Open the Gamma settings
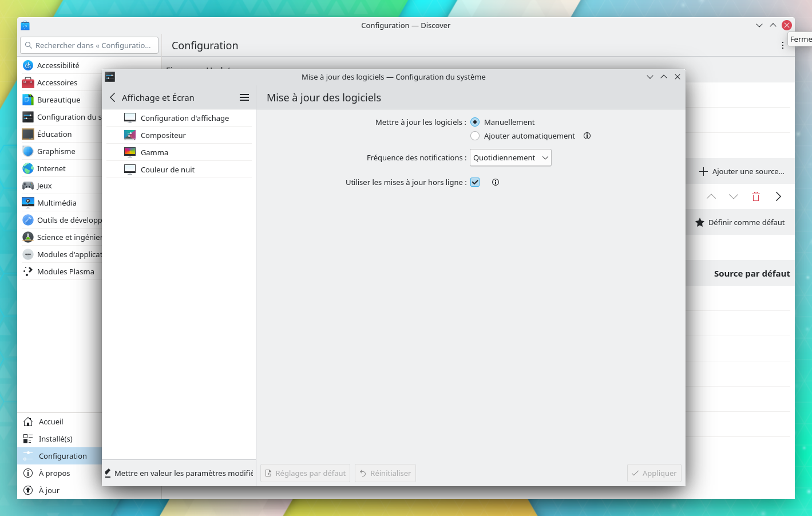This screenshot has height=516, width=812. pyautogui.click(x=179, y=152)
